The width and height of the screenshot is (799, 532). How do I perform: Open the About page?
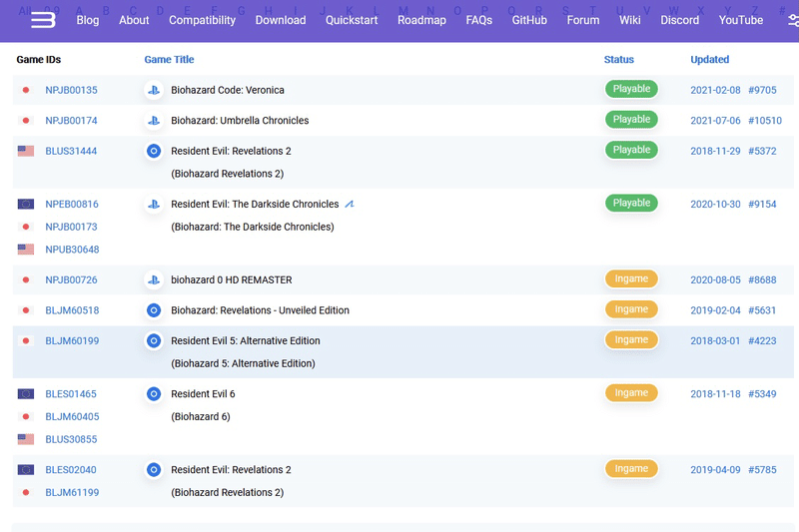(x=134, y=20)
